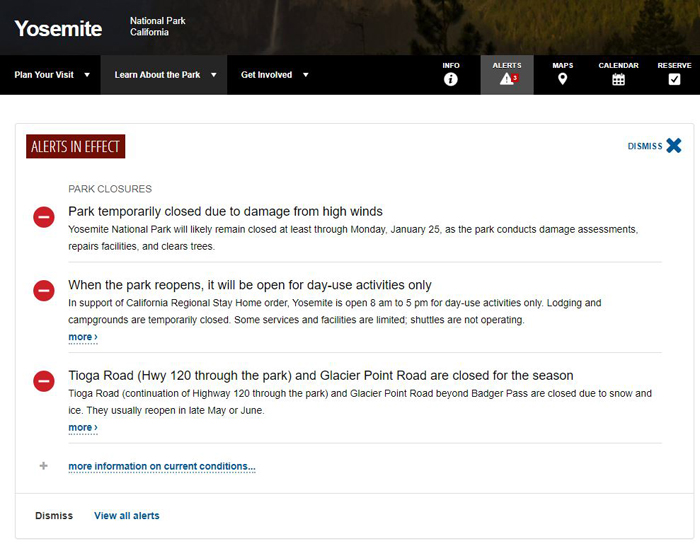Click the red icon beside day-use activities alert
The image size is (700, 546).
[x=44, y=291]
